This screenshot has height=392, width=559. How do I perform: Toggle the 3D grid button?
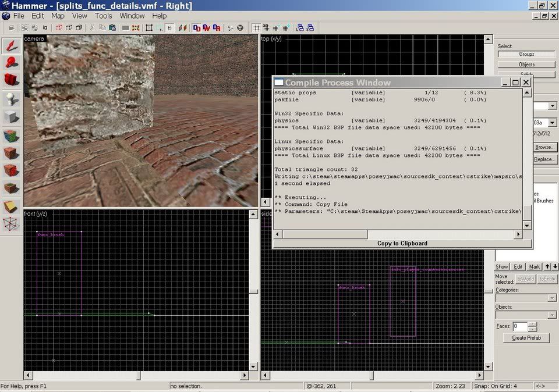(266, 28)
